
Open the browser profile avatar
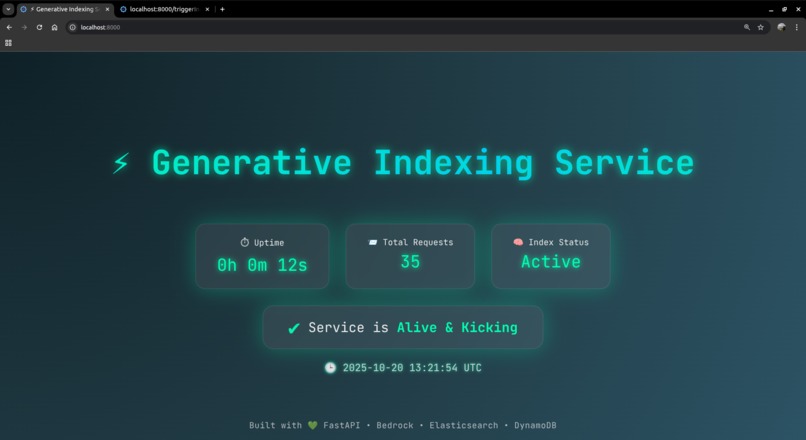point(781,27)
